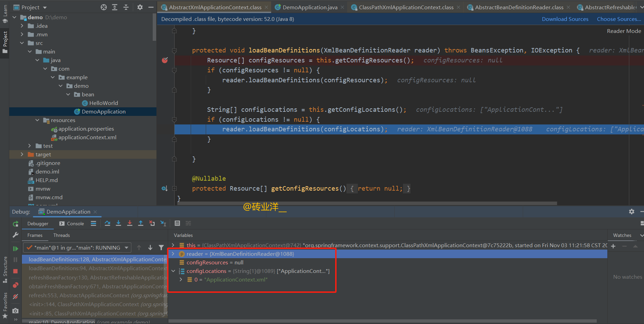Click the Trace Current Stream Chain icon
The width and height of the screenshot is (644, 324).
coord(188,224)
